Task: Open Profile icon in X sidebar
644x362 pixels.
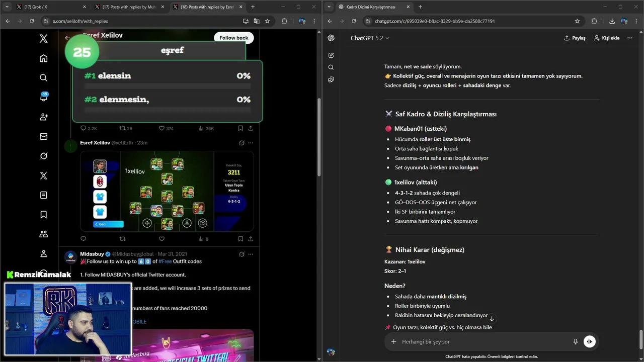Action: pos(44,254)
